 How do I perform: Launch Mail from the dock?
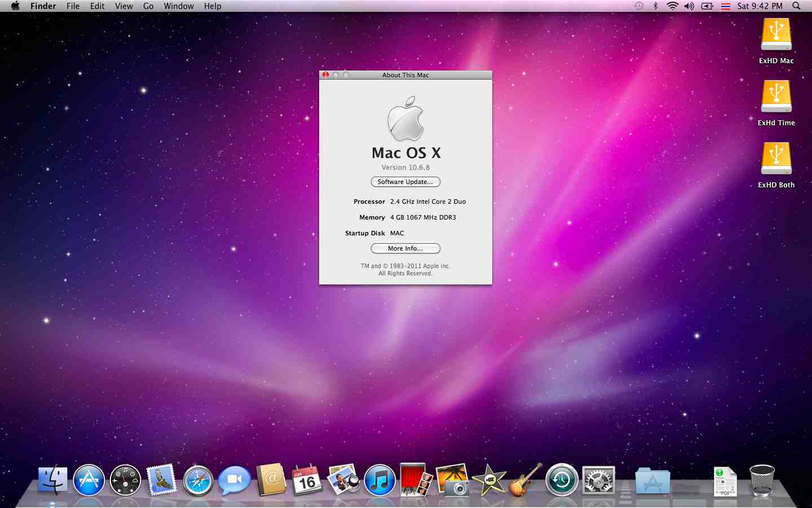(162, 480)
